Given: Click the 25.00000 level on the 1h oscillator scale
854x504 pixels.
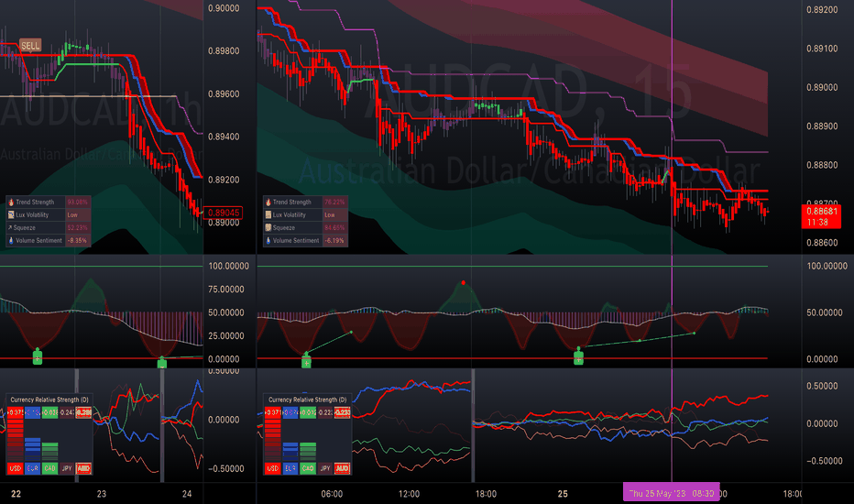Looking at the screenshot, I should pos(228,335).
